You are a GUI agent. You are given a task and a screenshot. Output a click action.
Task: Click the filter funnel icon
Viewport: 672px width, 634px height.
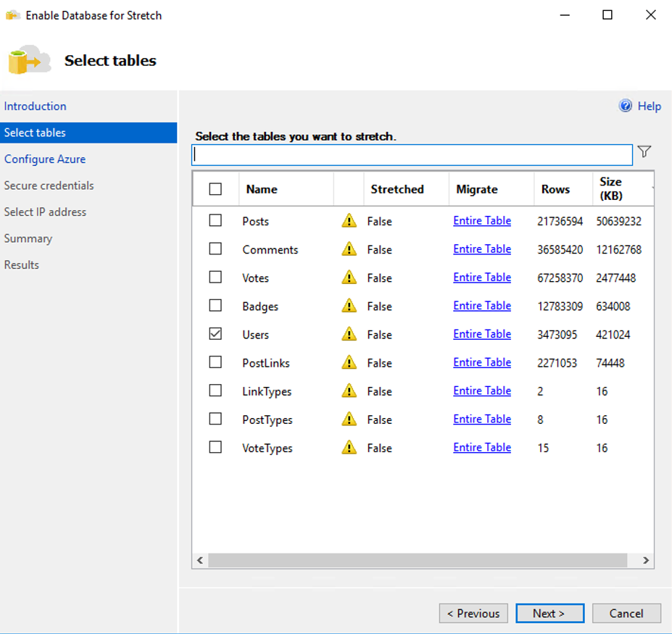pos(644,152)
